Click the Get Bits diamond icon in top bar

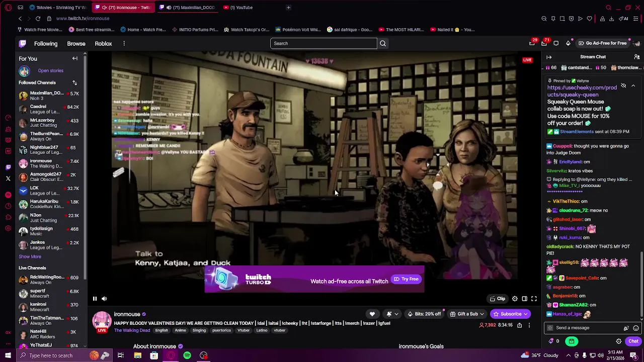[x=568, y=43]
